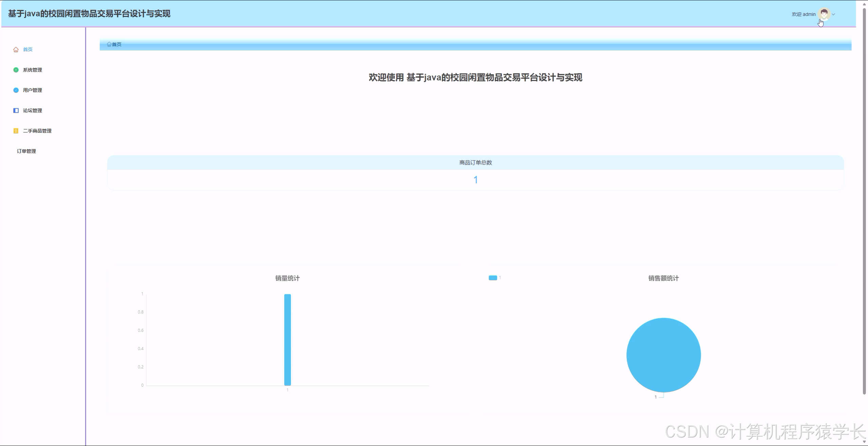Expand the 系统管理 menu section
This screenshot has width=868, height=446.
pyautogui.click(x=32, y=70)
